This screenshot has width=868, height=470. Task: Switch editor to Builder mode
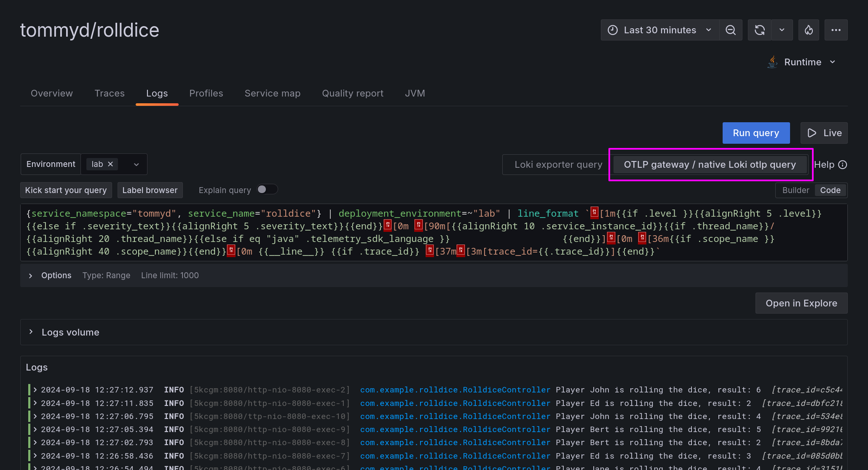tap(796, 190)
